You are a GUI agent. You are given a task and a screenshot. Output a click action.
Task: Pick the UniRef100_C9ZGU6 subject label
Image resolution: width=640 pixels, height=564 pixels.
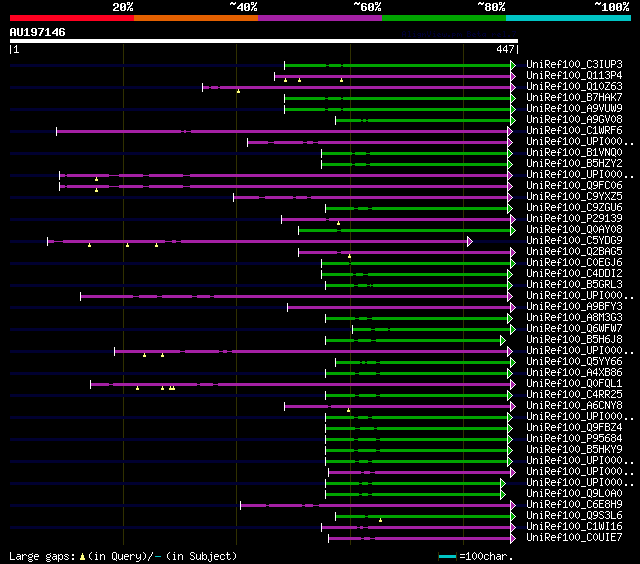pos(574,208)
